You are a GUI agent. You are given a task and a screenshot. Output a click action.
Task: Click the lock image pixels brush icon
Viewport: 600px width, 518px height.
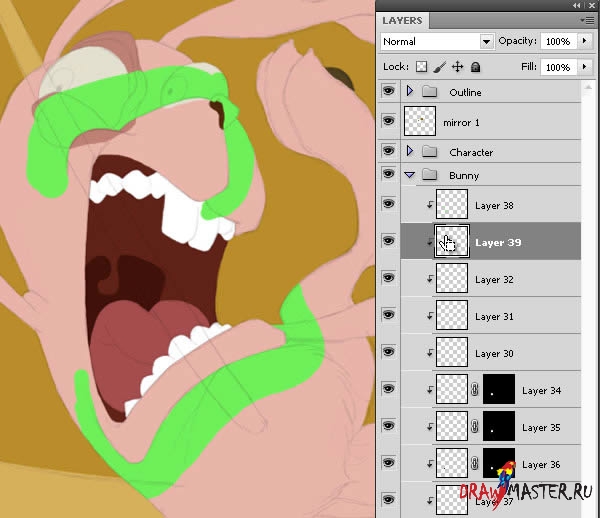[x=439, y=67]
